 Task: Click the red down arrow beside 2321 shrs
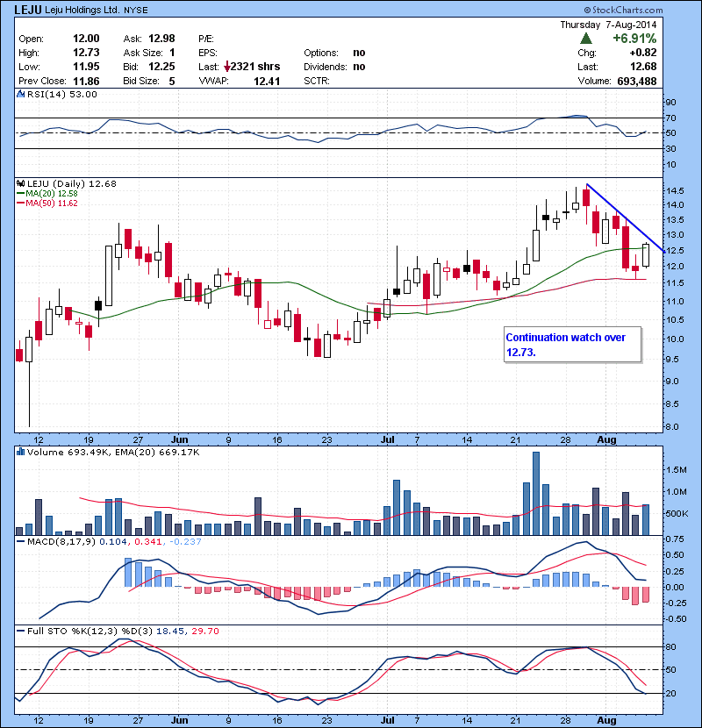point(226,67)
